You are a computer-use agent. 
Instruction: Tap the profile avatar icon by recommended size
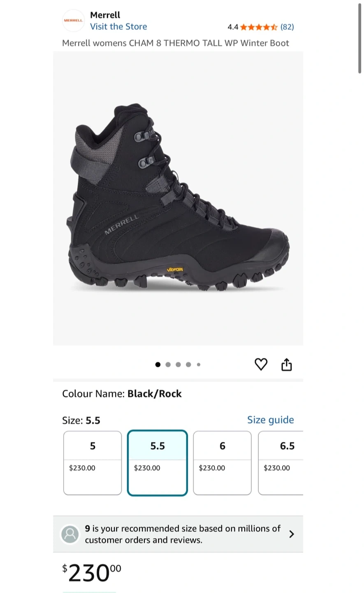pyautogui.click(x=70, y=534)
